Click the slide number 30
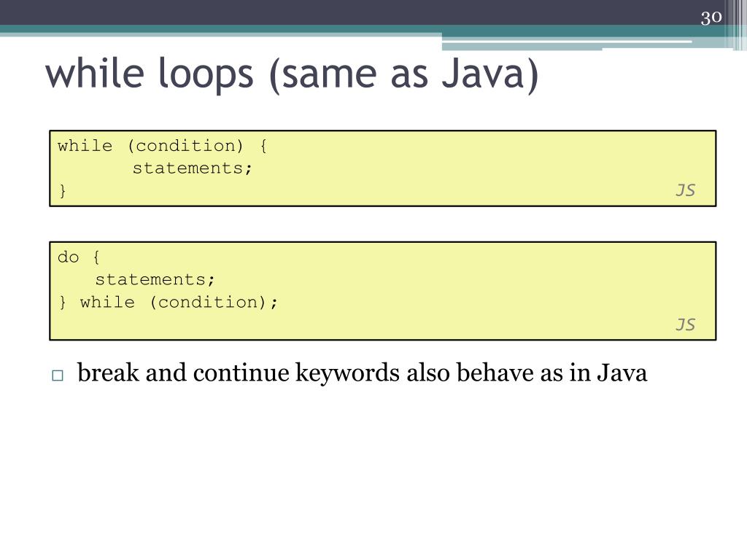This screenshot has width=747, height=560. 711,17
